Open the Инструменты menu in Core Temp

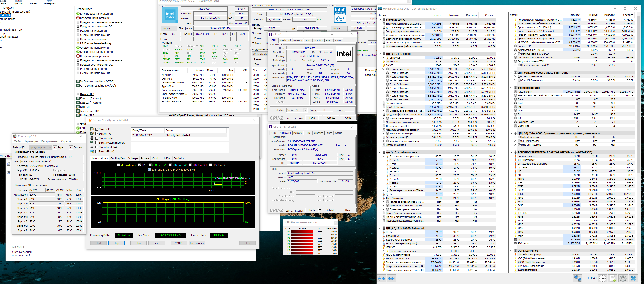coord(49,141)
